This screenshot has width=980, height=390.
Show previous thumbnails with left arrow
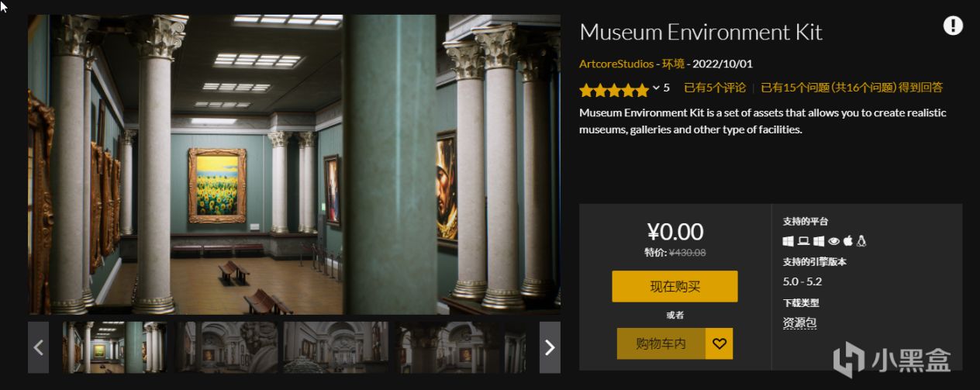point(39,347)
